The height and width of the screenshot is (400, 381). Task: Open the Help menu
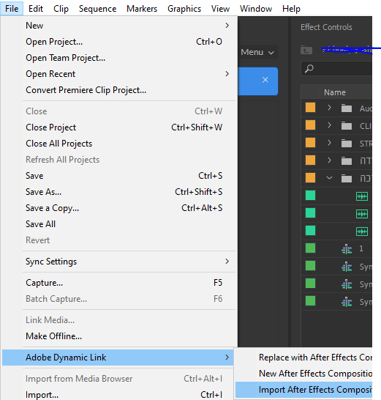coord(291,8)
